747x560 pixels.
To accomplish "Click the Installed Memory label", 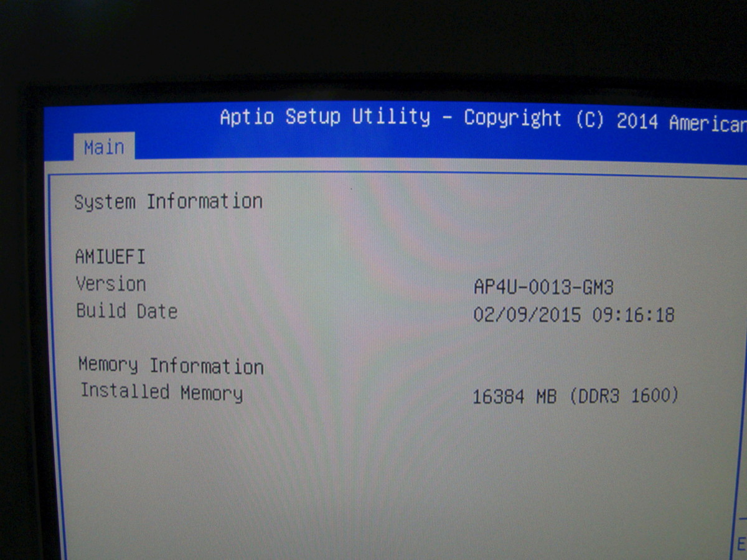I will (161, 392).
